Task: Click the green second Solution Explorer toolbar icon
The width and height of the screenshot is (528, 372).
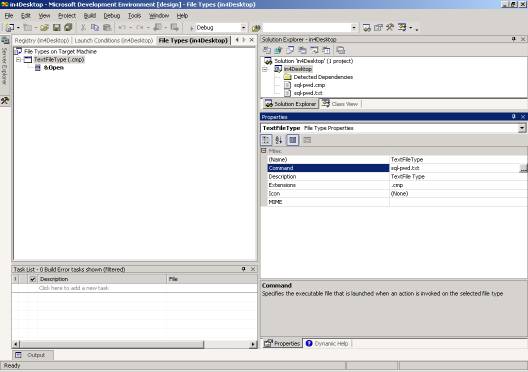Action: pyautogui.click(x=278, y=50)
